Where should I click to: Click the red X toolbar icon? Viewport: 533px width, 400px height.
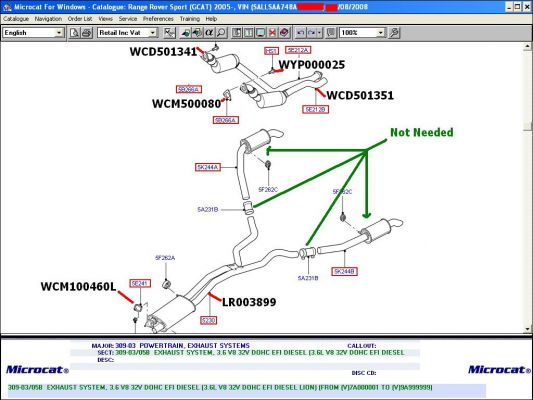(x=272, y=33)
